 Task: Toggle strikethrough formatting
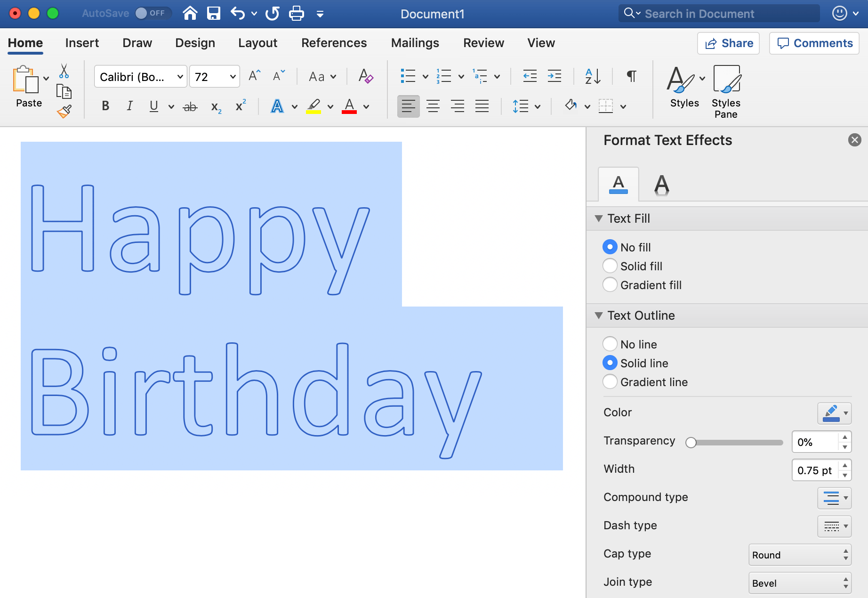[190, 105]
